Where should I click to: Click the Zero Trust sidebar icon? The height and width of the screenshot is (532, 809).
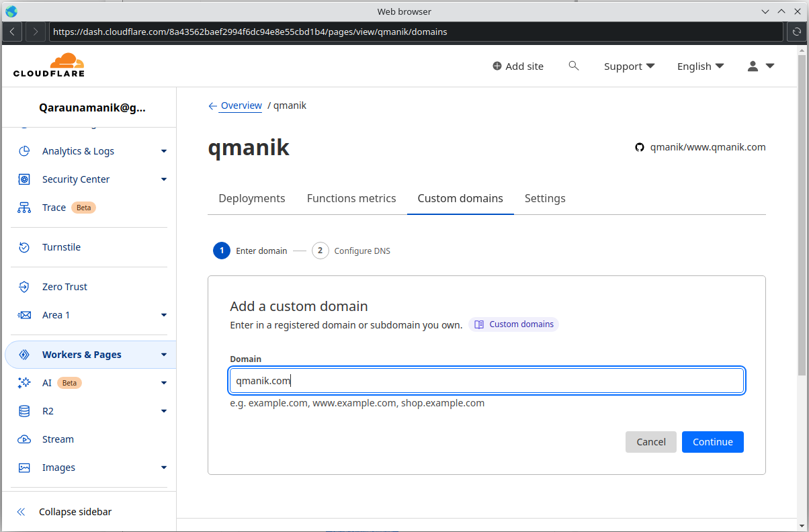pos(24,287)
